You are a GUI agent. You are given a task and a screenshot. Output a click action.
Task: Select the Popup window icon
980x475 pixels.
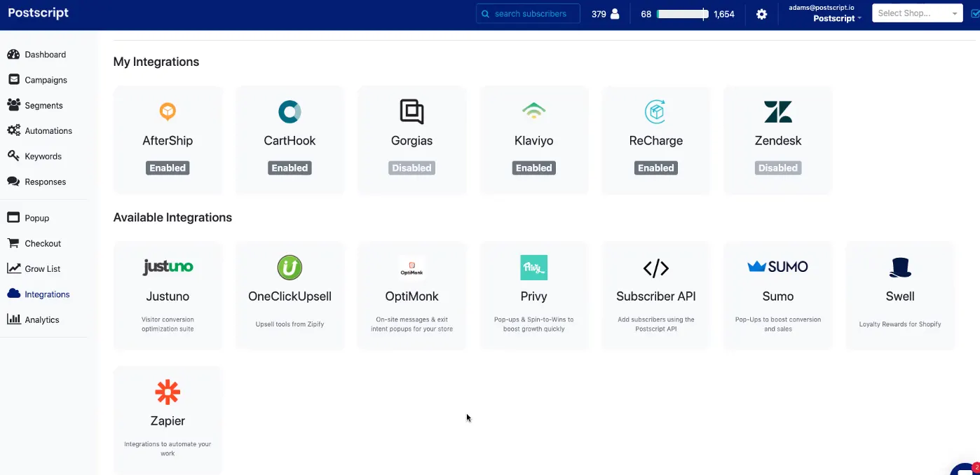click(13, 218)
